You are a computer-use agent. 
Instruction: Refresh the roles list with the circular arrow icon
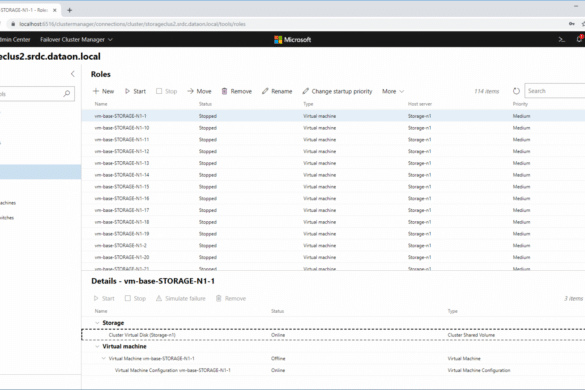[x=516, y=91]
